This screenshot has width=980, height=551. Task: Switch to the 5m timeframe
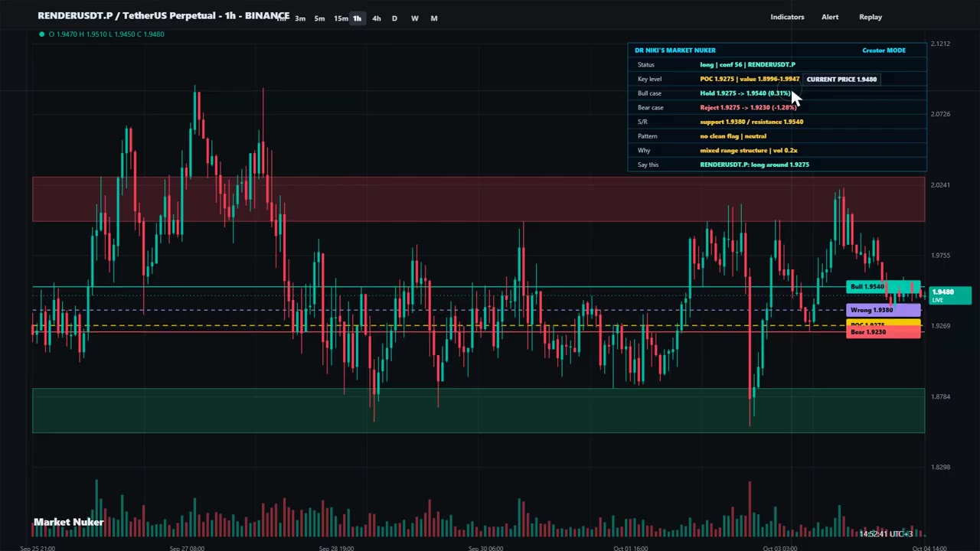(319, 18)
